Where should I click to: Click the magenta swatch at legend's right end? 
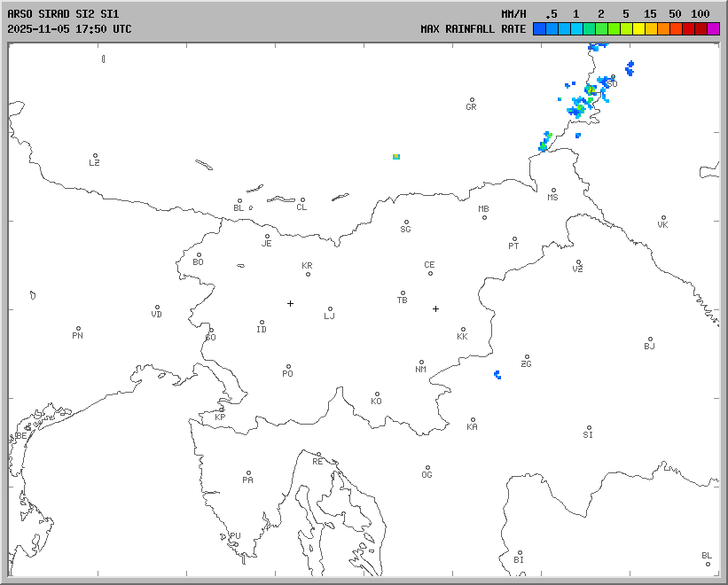713,29
